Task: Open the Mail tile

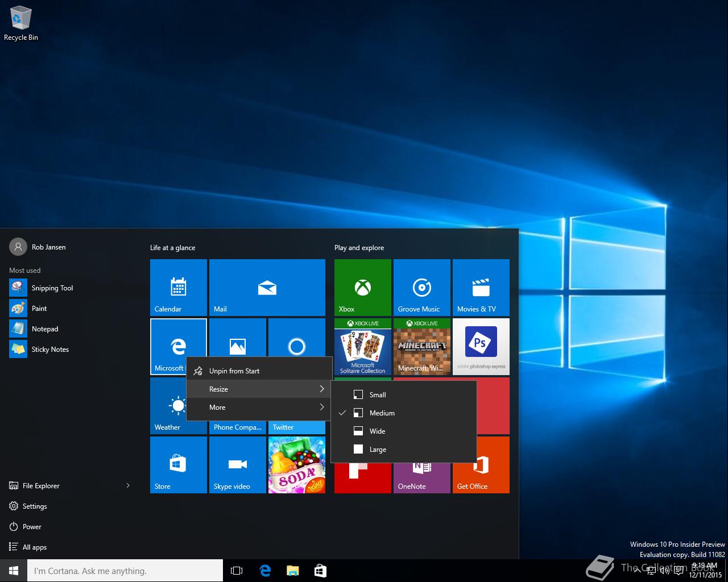Action: 267,288
